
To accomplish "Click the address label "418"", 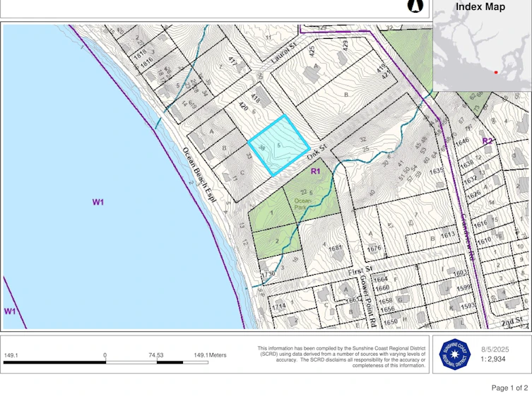I will point(255,98).
